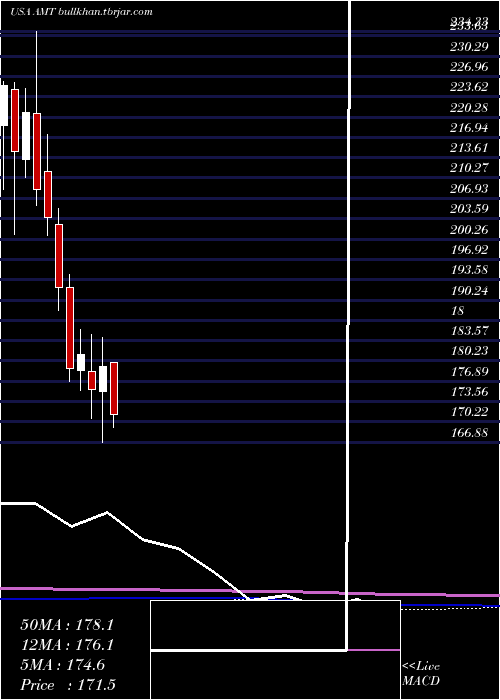Click the 230.29 price axis label
The image size is (500, 700).
tap(469, 46)
